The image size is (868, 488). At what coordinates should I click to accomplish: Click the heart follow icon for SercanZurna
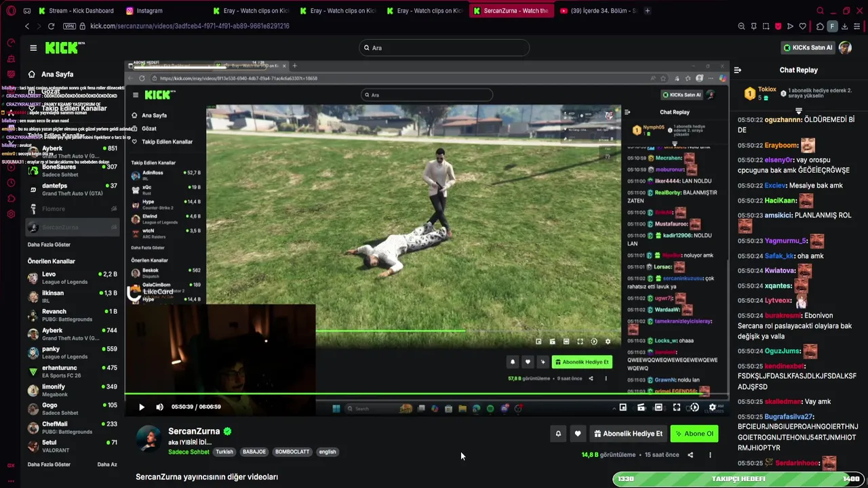tap(578, 434)
